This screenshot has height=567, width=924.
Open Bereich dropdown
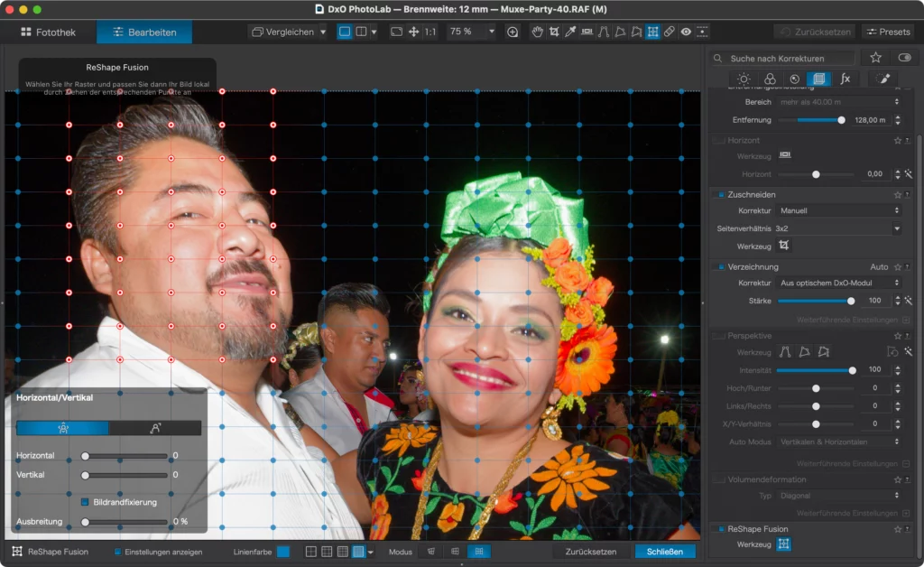[x=838, y=102]
